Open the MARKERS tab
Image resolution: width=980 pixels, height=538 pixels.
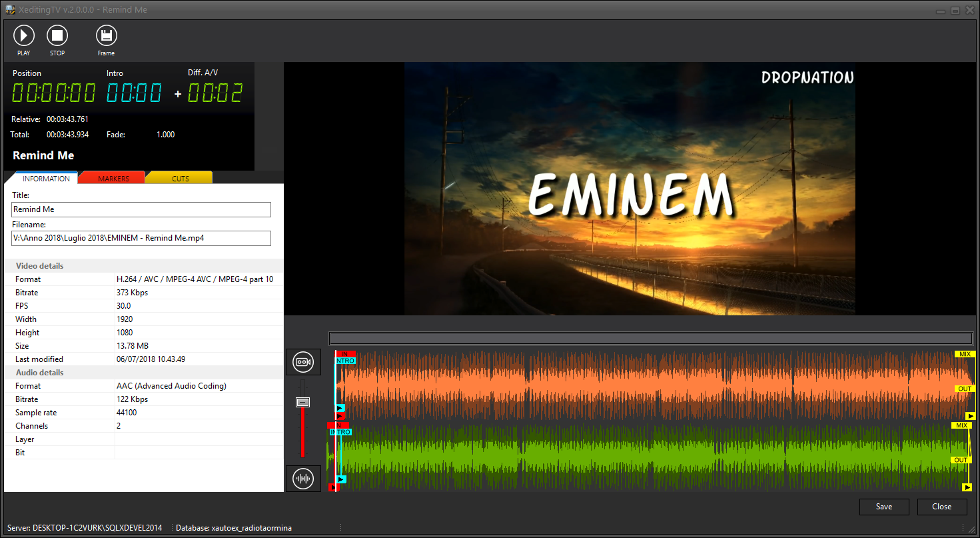tap(113, 179)
